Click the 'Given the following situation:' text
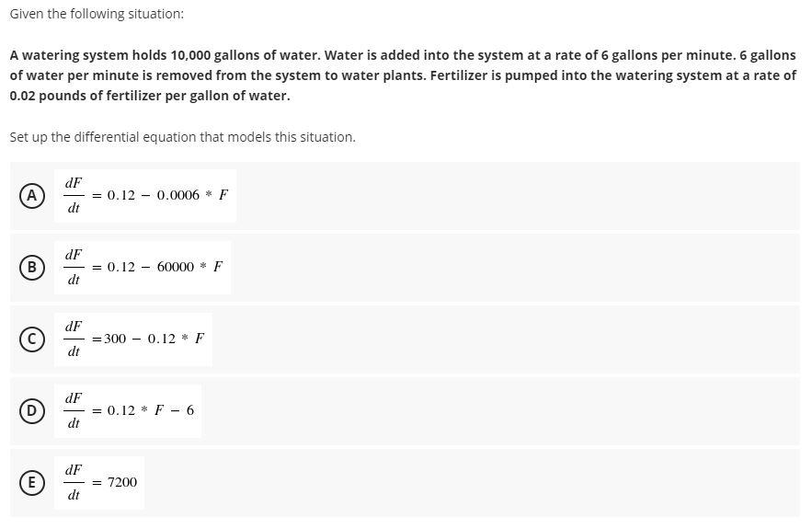Viewport: 812px width, 529px height. click(97, 14)
